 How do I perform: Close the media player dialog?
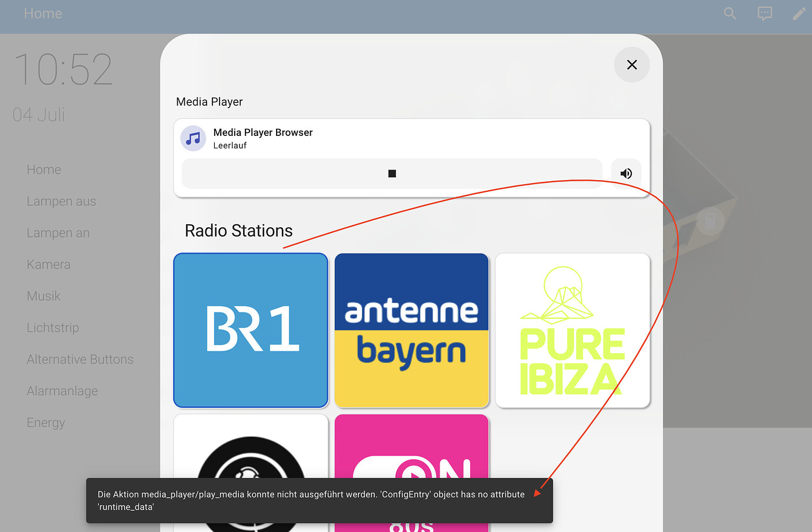(631, 65)
